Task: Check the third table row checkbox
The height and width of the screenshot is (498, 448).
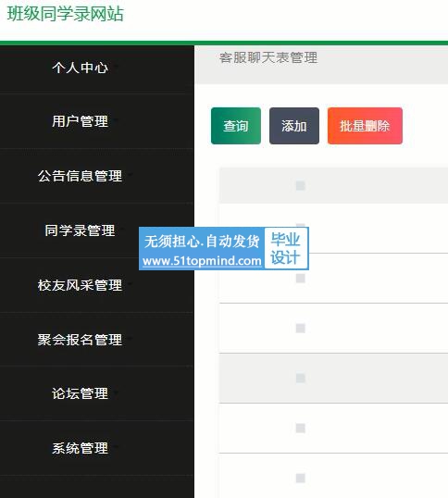Action: [x=300, y=328]
